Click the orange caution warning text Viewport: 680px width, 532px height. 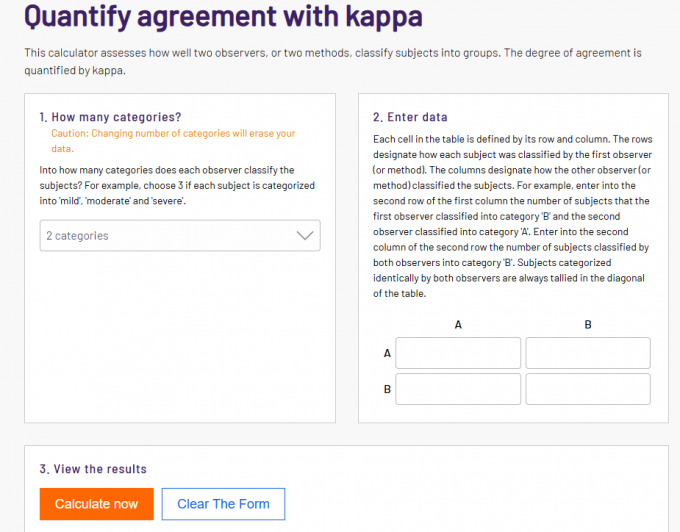(x=173, y=140)
